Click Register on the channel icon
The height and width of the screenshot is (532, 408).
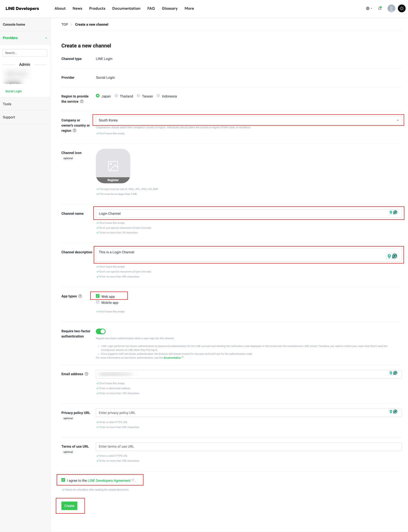(x=113, y=180)
